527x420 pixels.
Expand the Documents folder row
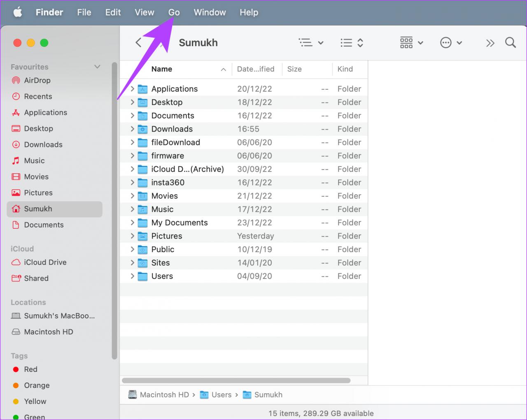click(132, 116)
